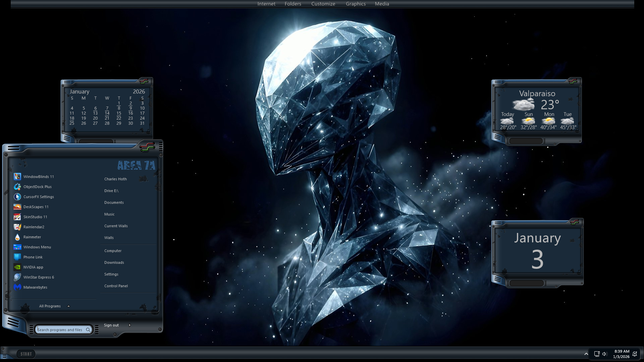The height and width of the screenshot is (362, 644).
Task: Click volume speaker icon in tray
Action: pyautogui.click(x=604, y=354)
